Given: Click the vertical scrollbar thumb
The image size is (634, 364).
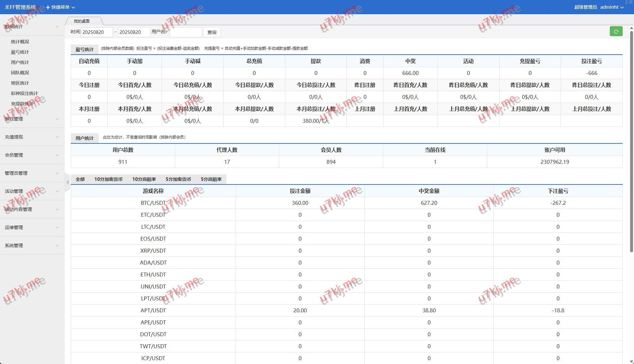Looking at the screenshot, I should coord(631,142).
